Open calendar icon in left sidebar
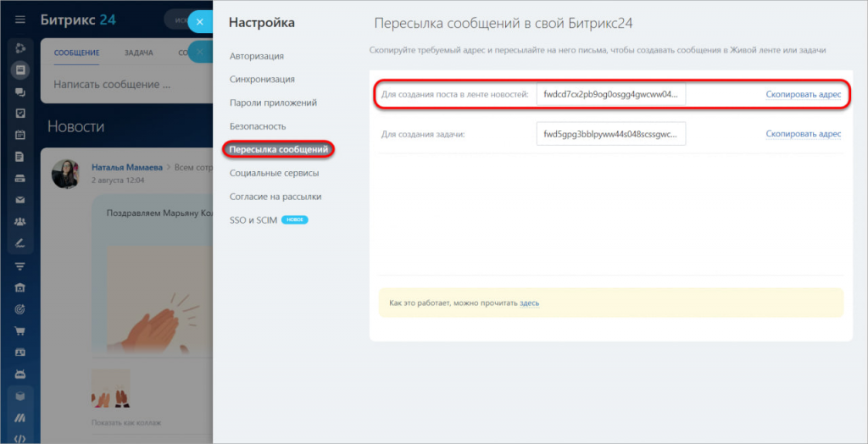 coord(20,135)
